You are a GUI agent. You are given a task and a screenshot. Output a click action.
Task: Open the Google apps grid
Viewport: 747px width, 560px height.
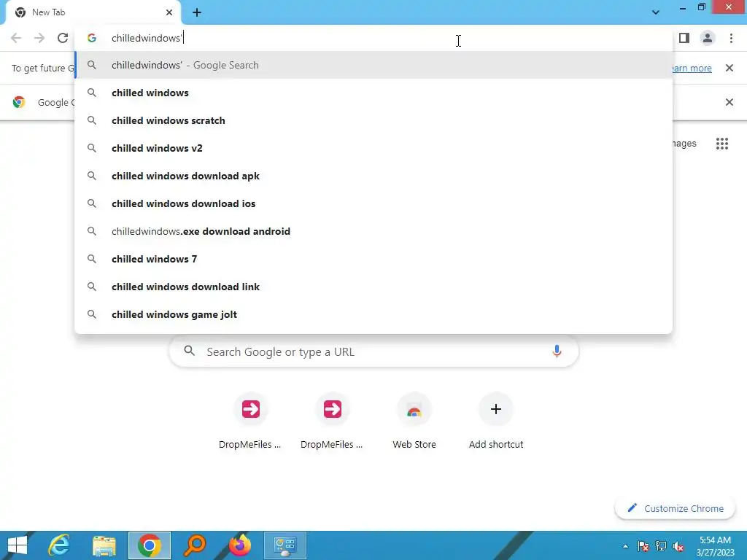point(722,144)
